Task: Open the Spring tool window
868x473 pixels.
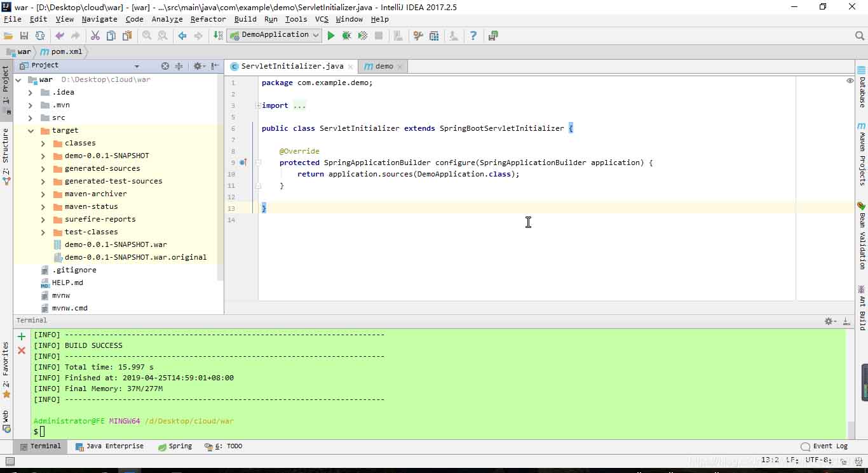Action: point(175,446)
